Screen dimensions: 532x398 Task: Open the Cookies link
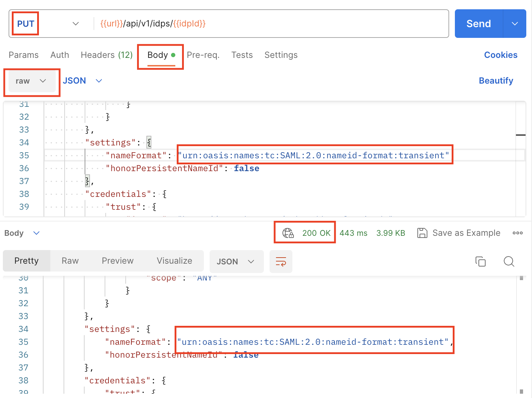click(x=500, y=55)
